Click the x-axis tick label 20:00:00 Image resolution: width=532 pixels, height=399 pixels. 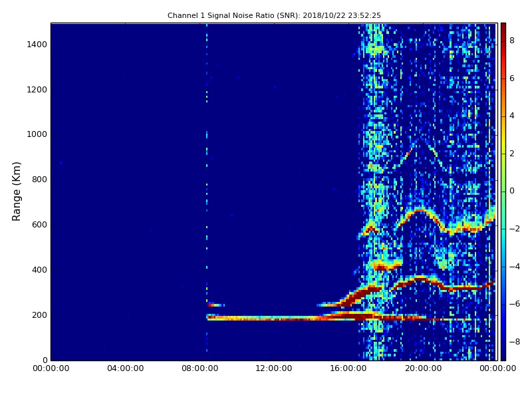click(x=423, y=368)
